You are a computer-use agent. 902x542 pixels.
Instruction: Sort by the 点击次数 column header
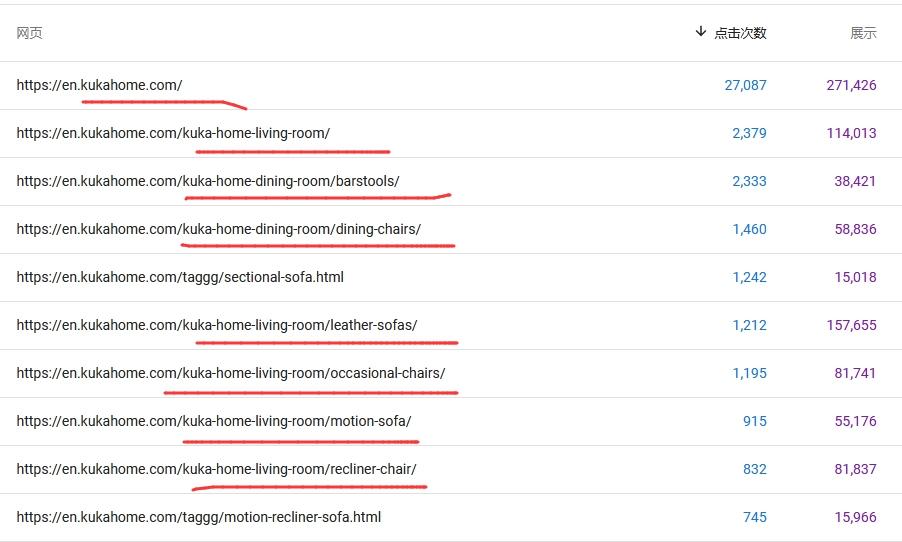click(740, 33)
